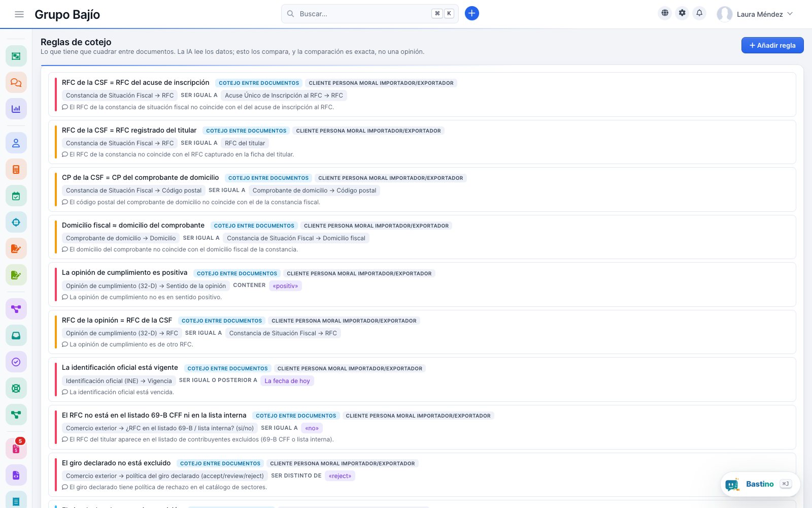Viewport: 812px width, 508px height.
Task: Open the purple circle check sidebar icon
Action: pyautogui.click(x=16, y=362)
